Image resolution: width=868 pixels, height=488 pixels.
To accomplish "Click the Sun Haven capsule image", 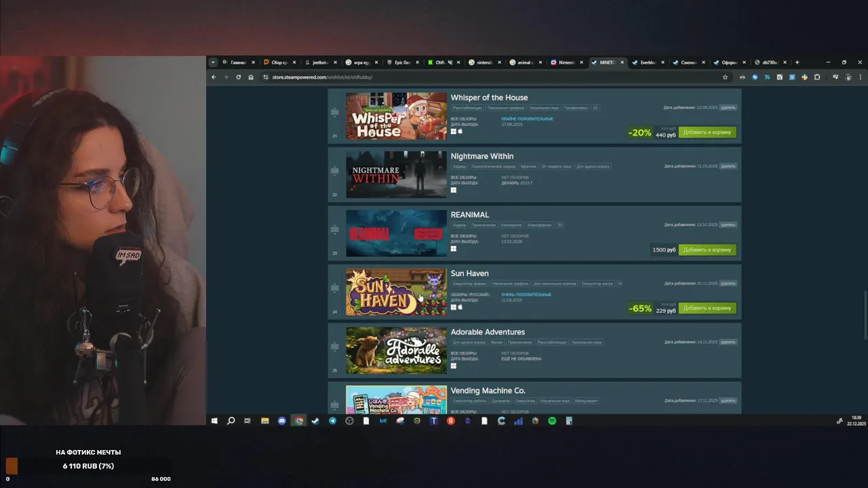I will (396, 292).
